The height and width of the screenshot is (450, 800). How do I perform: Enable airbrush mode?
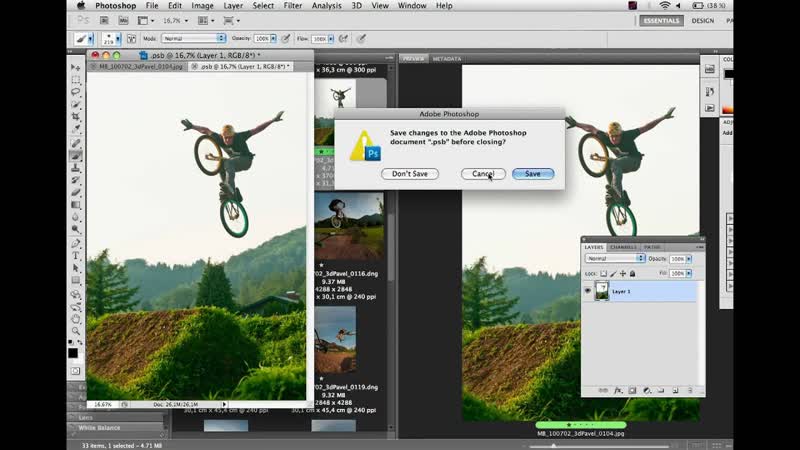pos(344,39)
